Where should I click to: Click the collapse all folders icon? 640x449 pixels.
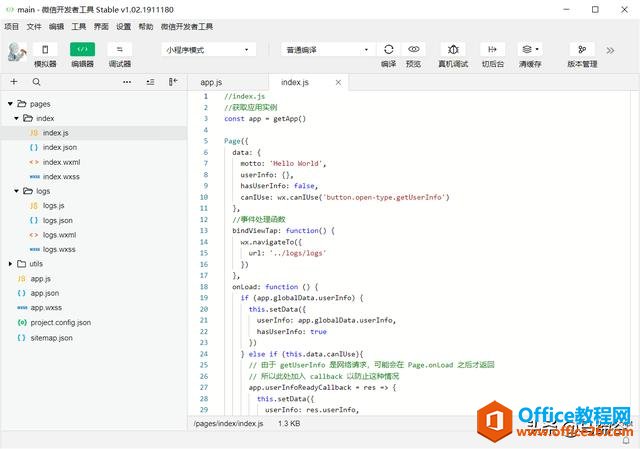(x=150, y=82)
